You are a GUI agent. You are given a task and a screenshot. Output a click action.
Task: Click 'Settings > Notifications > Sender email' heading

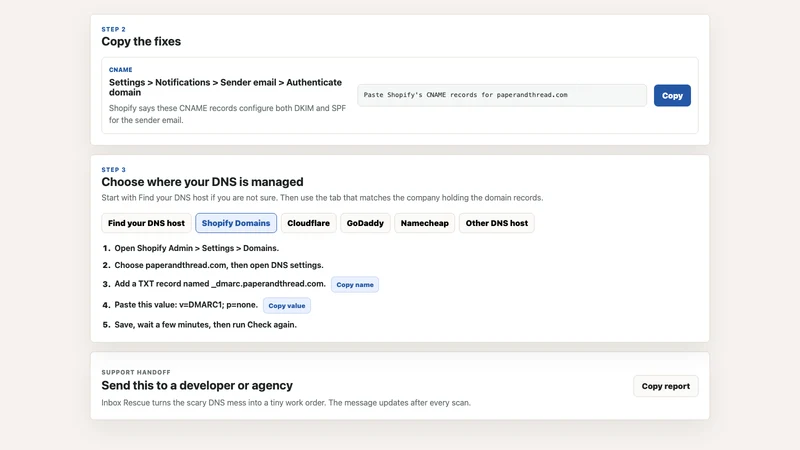226,87
